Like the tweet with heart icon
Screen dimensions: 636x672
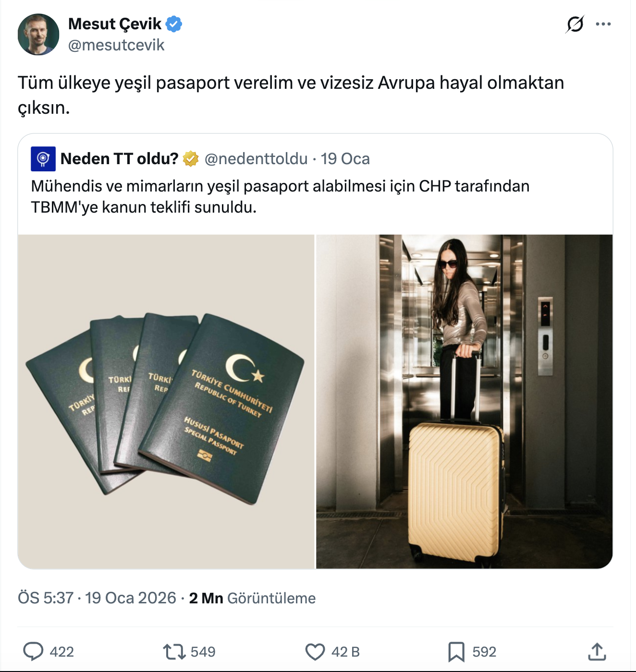(315, 651)
